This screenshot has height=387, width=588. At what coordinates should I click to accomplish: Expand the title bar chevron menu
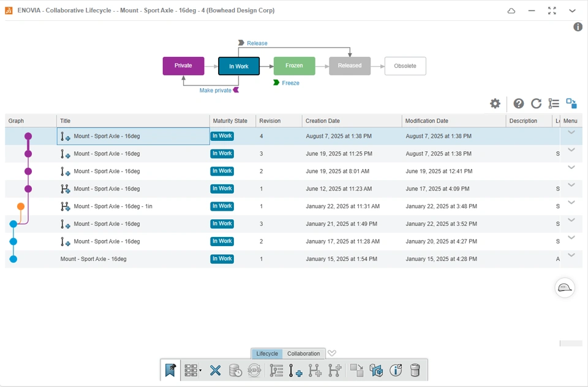tap(572, 11)
